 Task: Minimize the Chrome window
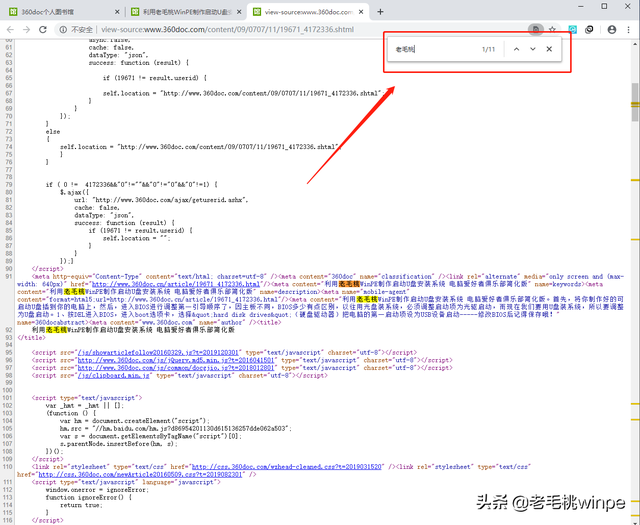pyautogui.click(x=581, y=6)
